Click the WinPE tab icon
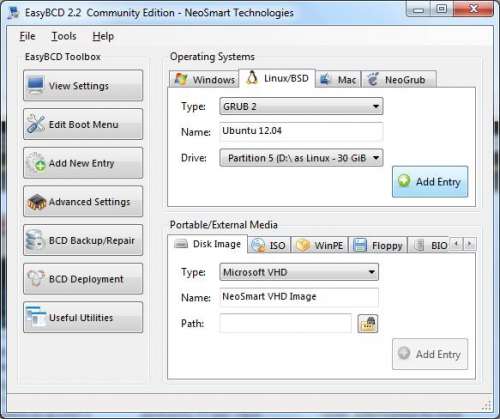Viewport: 500px width, 419px height. click(x=303, y=245)
